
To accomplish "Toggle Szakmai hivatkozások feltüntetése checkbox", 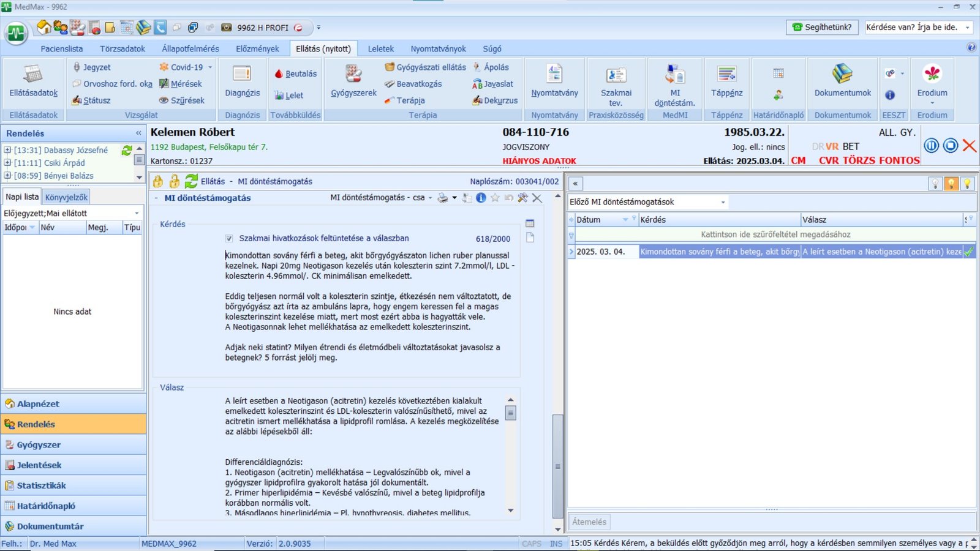I will [x=229, y=239].
